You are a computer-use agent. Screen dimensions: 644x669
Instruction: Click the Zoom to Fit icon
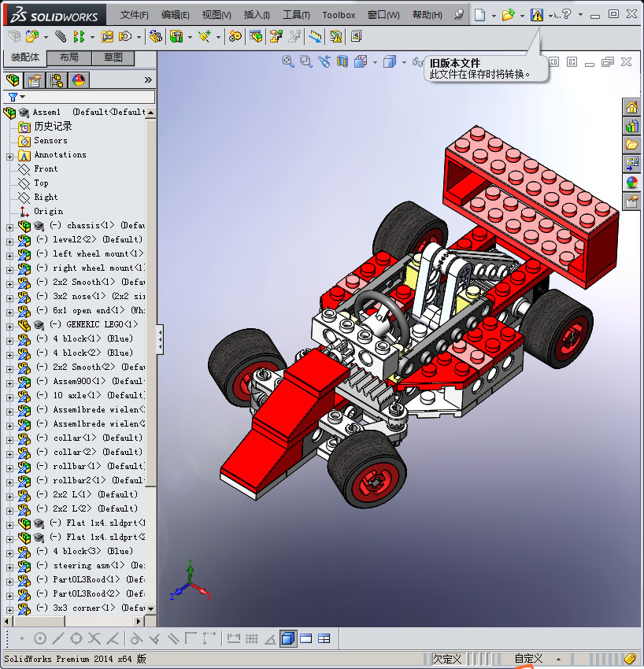pyautogui.click(x=288, y=62)
